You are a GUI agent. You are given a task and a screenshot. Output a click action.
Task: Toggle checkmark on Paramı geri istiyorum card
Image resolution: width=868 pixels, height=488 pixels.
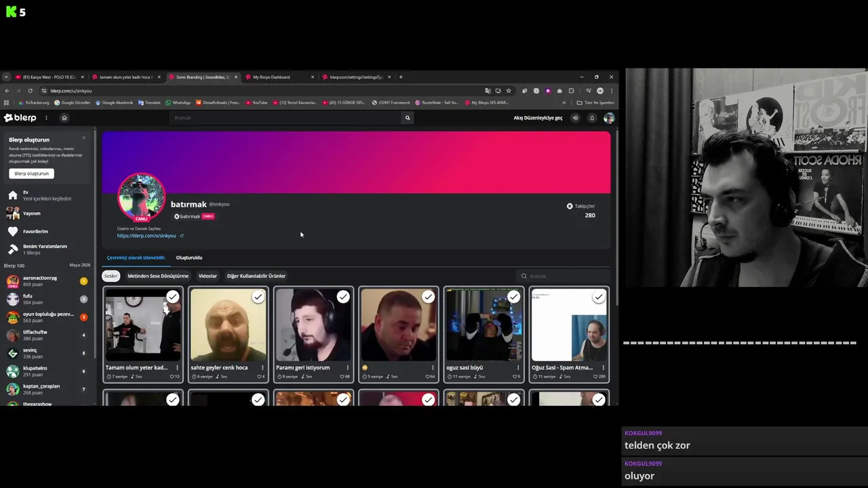point(343,297)
